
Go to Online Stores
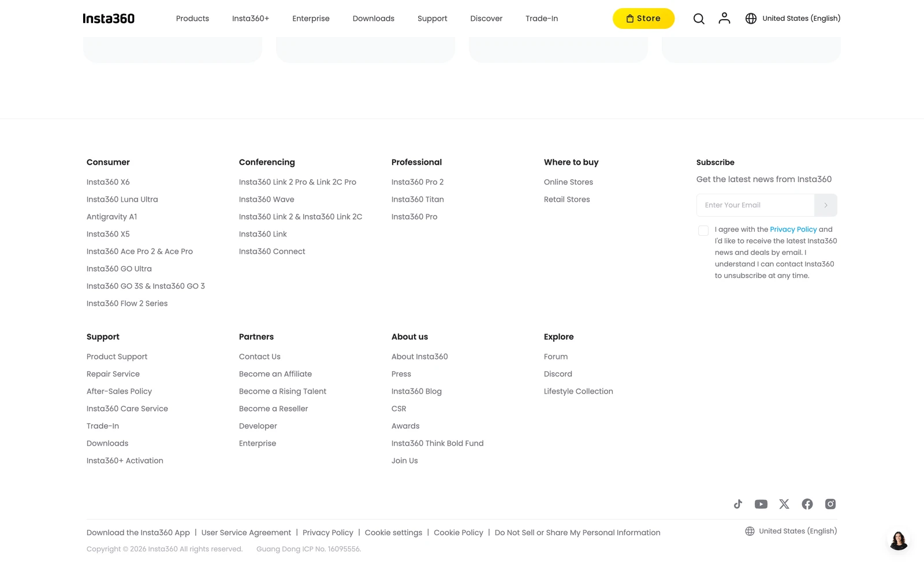(x=568, y=182)
